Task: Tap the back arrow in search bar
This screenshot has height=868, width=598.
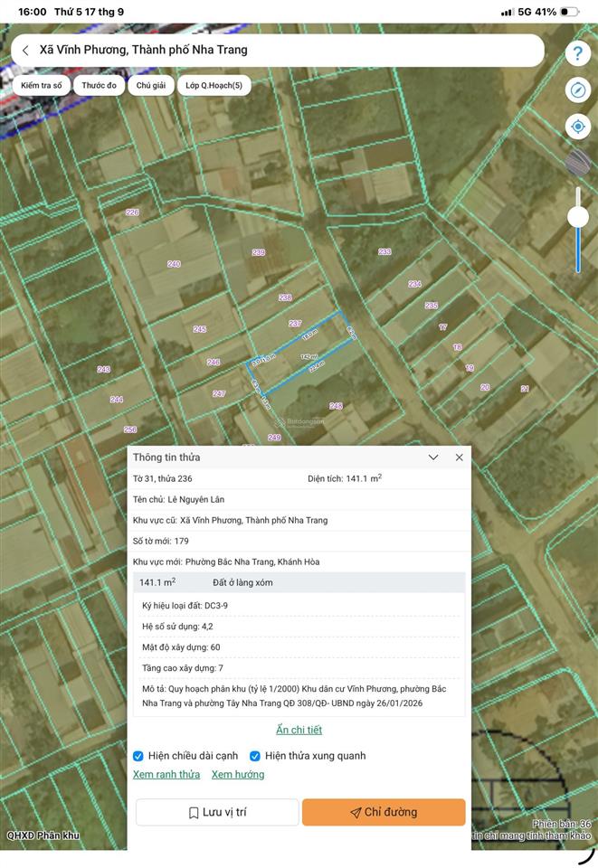Action: pyautogui.click(x=25, y=51)
